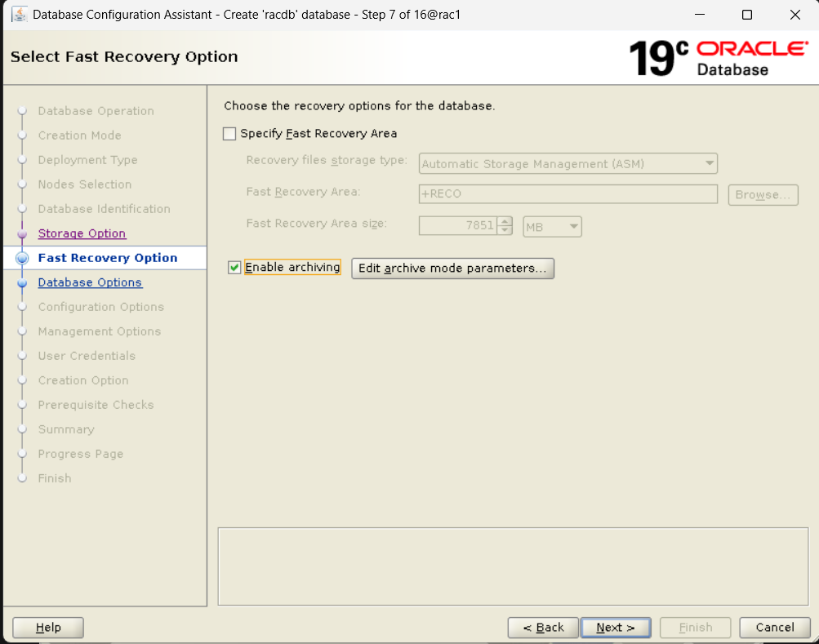Decrease Fast Recovery Area size with down arrow

pos(505,230)
